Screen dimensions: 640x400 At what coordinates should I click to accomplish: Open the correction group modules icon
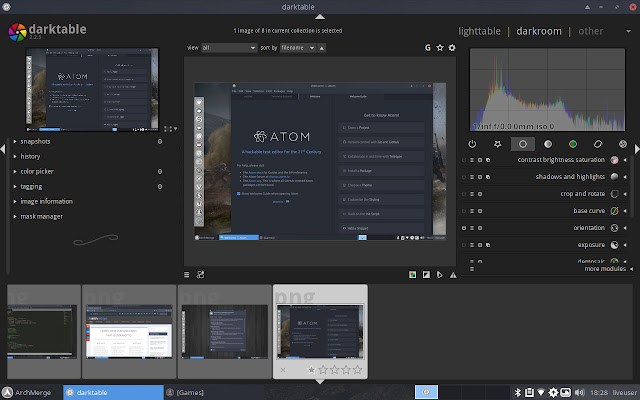pyautogui.click(x=598, y=144)
